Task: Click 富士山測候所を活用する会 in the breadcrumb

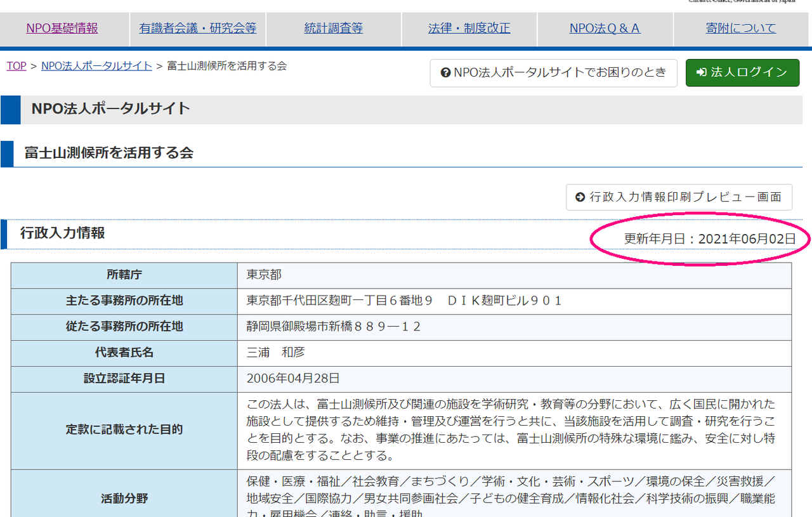Action: [x=226, y=66]
